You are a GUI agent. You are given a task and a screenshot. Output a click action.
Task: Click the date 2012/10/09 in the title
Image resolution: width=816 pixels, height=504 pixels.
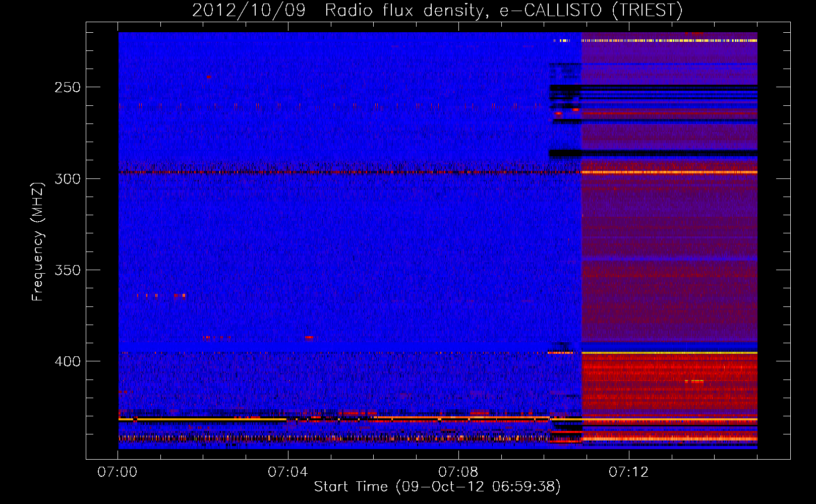pos(249,10)
